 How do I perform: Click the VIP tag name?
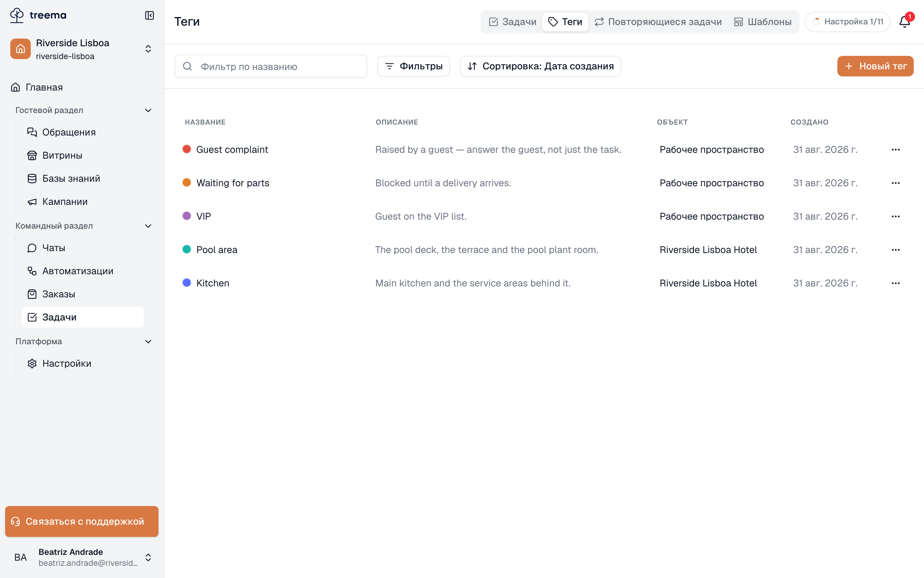[x=203, y=216]
